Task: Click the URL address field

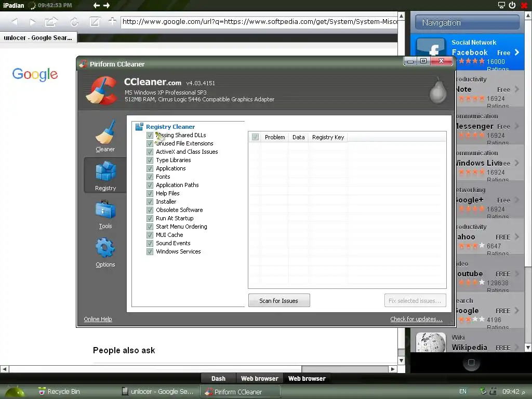Action: coord(259,22)
